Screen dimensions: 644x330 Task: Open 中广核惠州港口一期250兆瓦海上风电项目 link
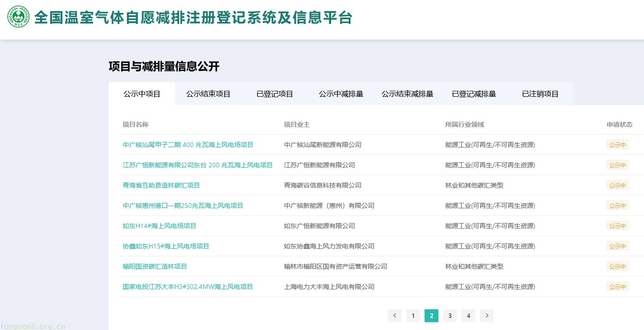pos(183,206)
